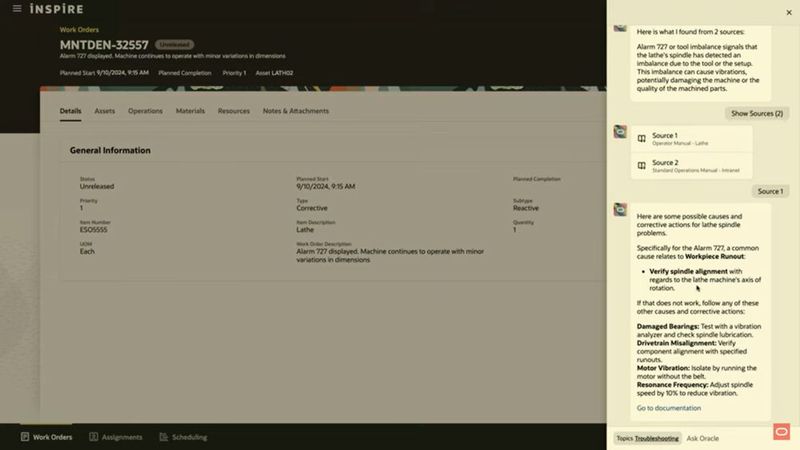
Task: Select the MNTDEN-32557 work order title
Action: click(x=104, y=45)
